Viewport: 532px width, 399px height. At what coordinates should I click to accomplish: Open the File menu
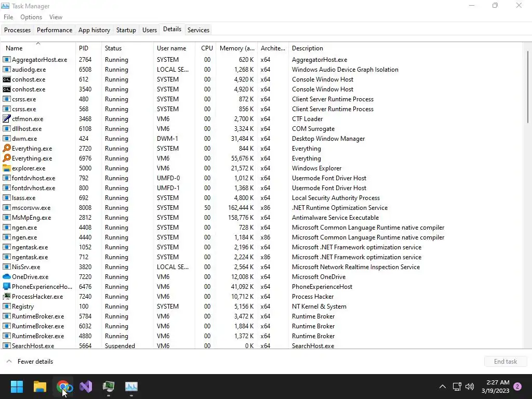pyautogui.click(x=8, y=17)
